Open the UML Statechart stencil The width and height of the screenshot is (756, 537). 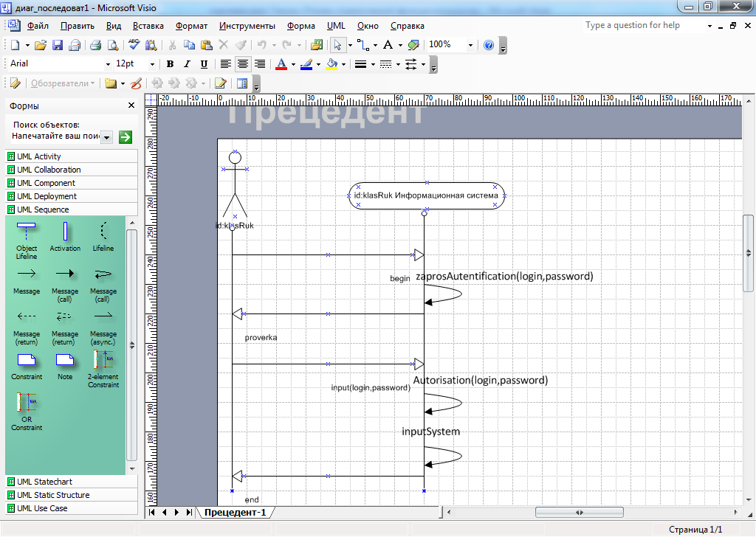(x=72, y=482)
